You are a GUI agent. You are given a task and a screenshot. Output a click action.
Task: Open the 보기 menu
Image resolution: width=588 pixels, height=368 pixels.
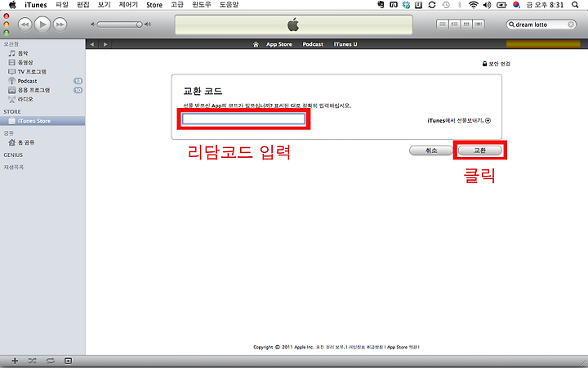tap(104, 5)
